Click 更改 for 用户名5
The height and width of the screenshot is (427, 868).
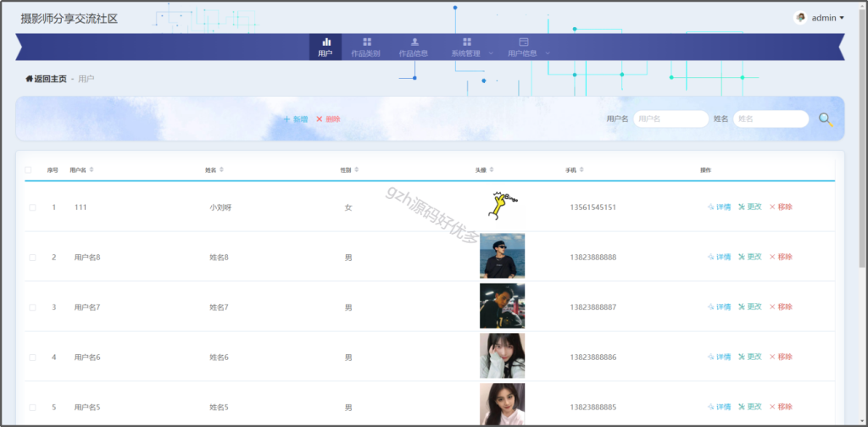point(750,407)
